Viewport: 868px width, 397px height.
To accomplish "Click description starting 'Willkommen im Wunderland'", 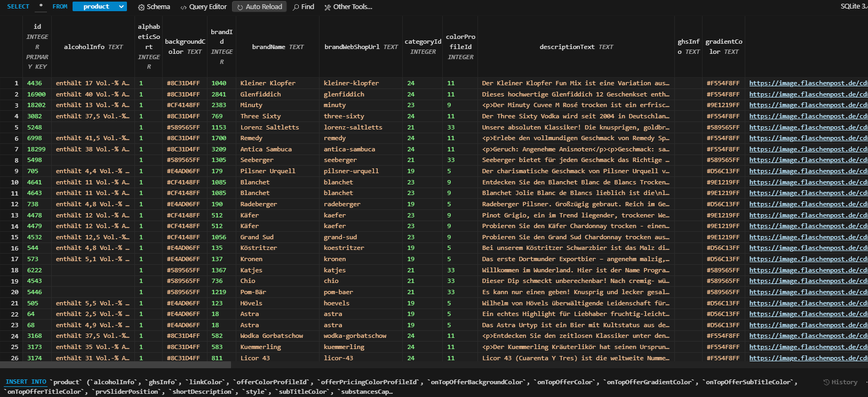I will (576, 270).
